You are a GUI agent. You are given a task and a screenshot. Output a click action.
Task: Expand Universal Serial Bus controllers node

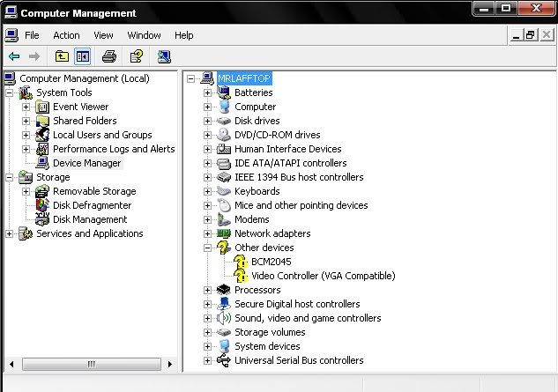pos(207,360)
